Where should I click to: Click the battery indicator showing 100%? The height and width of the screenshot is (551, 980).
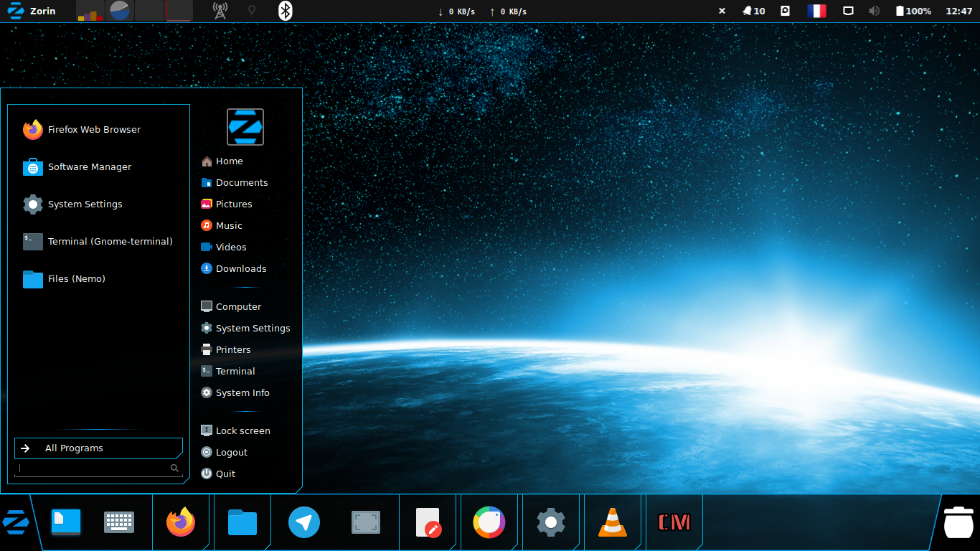pyautogui.click(x=913, y=11)
